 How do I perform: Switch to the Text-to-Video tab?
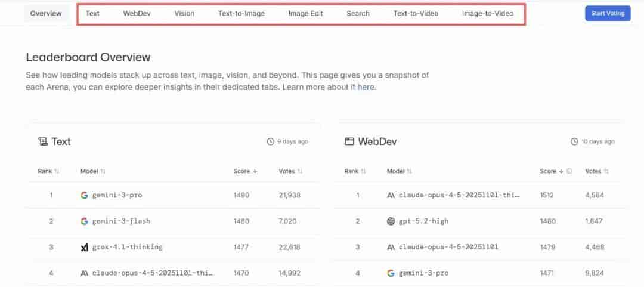tap(416, 14)
